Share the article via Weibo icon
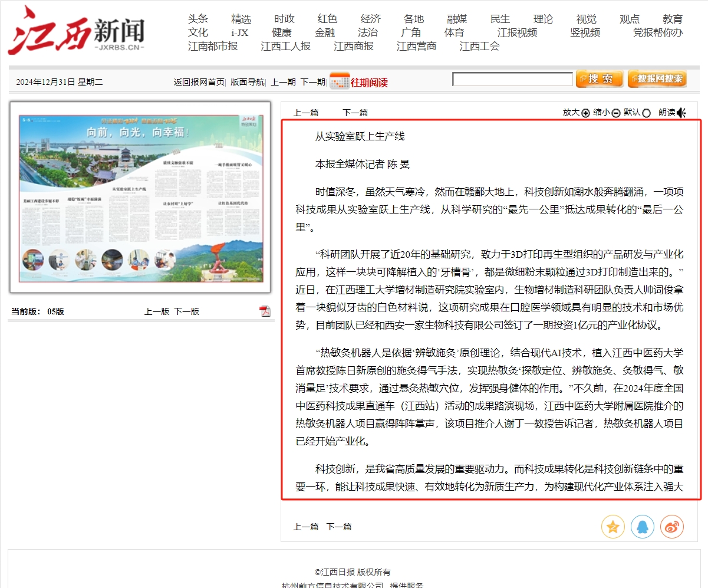Screen dimensions: 708x588 pos(672,526)
